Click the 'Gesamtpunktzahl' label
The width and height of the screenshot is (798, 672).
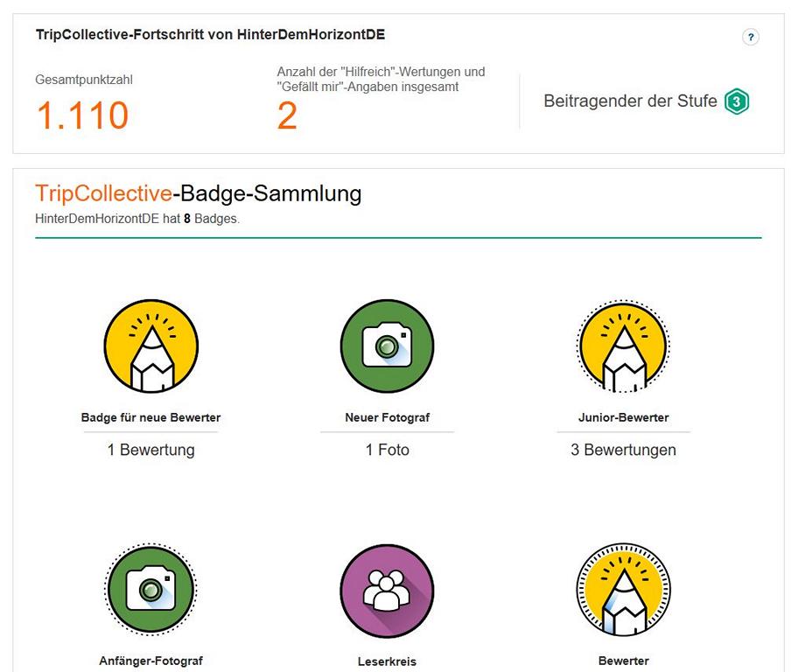(x=84, y=80)
